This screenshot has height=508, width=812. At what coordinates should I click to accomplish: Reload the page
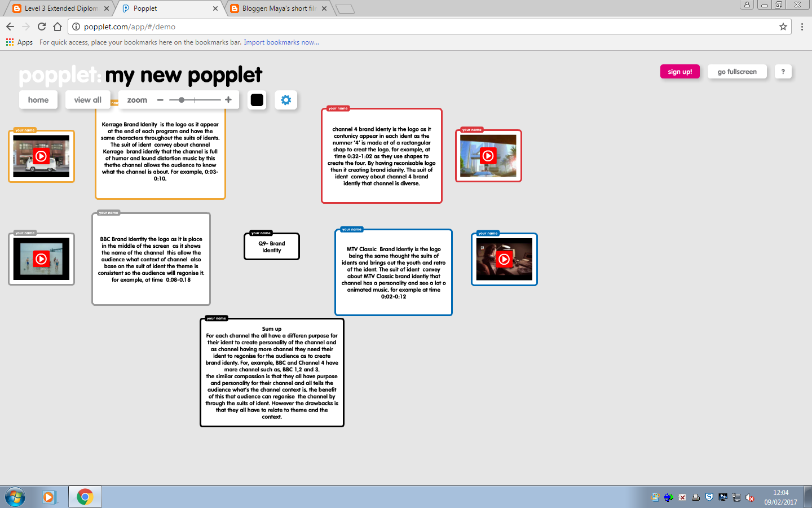42,27
